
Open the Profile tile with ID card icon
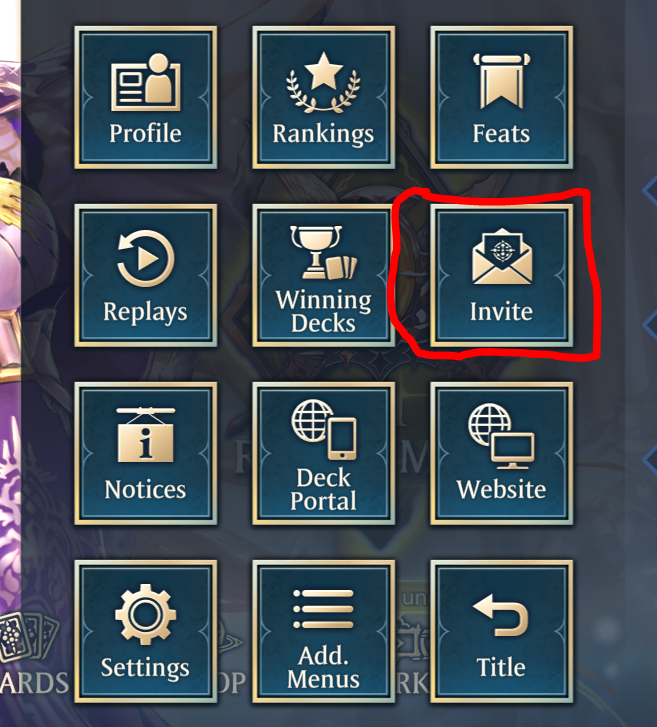(146, 97)
